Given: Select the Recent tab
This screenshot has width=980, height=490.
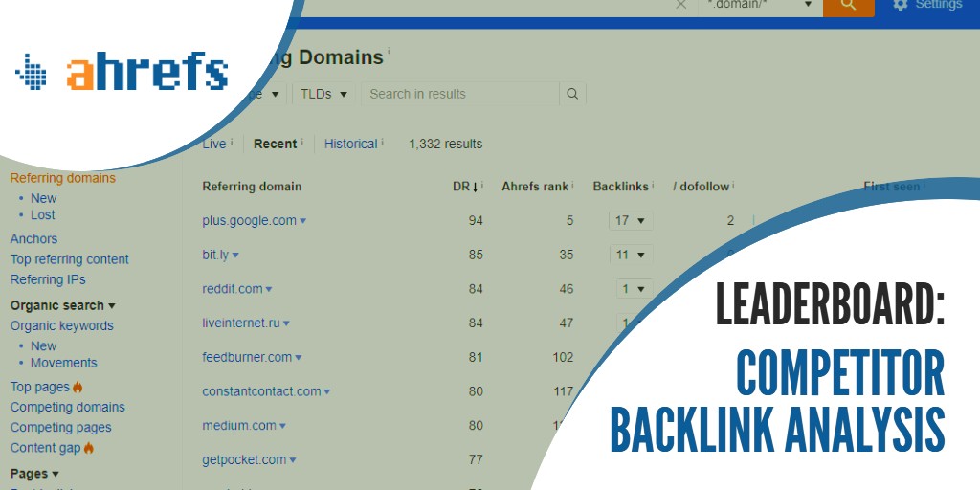Looking at the screenshot, I should (x=275, y=144).
